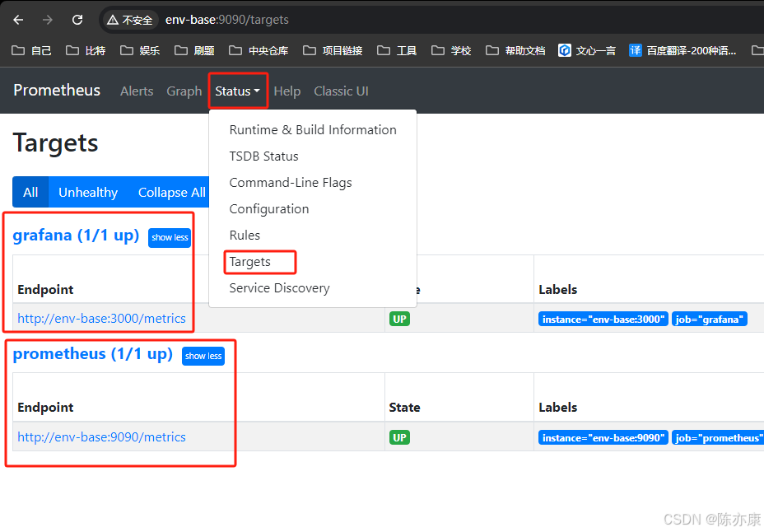764x532 pixels.
Task: Open the 文心一言 bookmark
Action: pos(587,51)
